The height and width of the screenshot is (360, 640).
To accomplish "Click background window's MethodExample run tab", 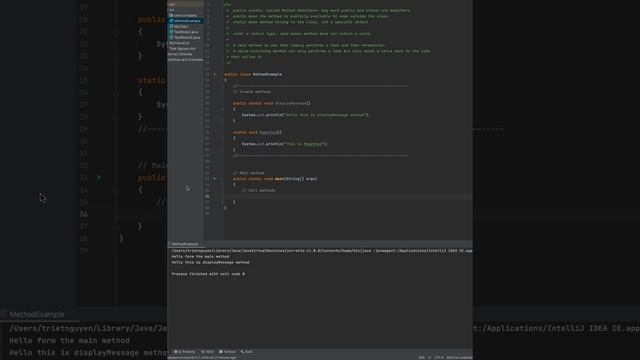I will pyautogui.click(x=37, y=315).
